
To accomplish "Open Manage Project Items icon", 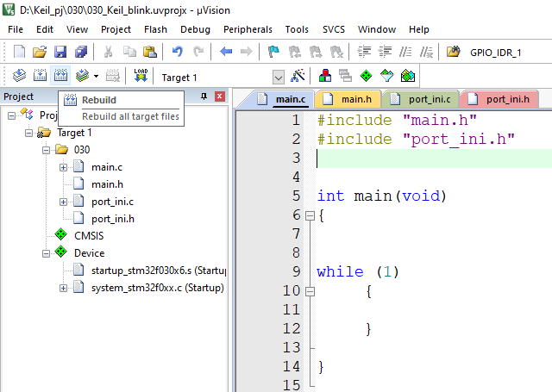I will click(x=324, y=75).
